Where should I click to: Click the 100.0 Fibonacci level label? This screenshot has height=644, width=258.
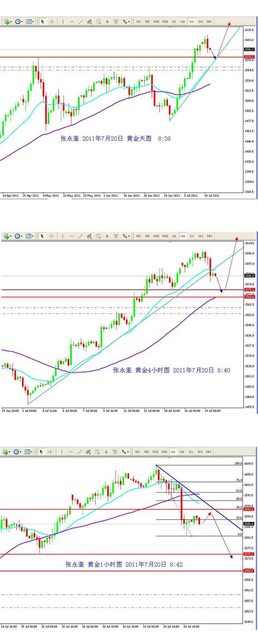pos(239,464)
